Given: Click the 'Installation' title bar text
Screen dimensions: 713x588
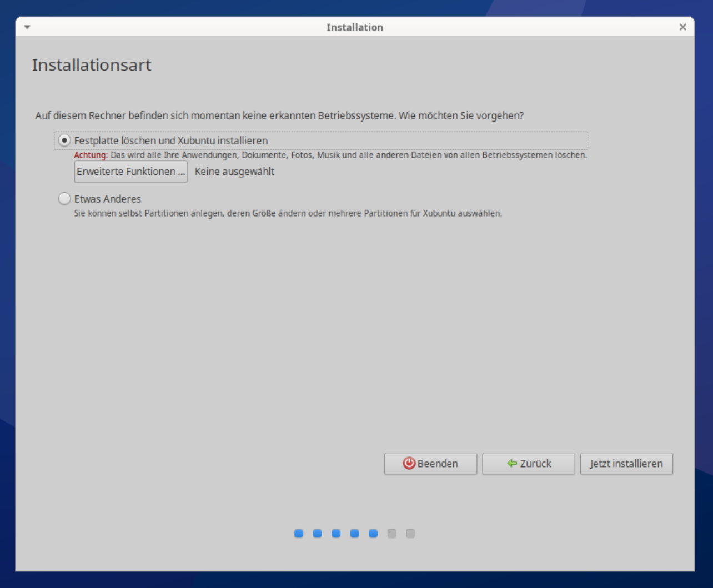Looking at the screenshot, I should tap(354, 27).
